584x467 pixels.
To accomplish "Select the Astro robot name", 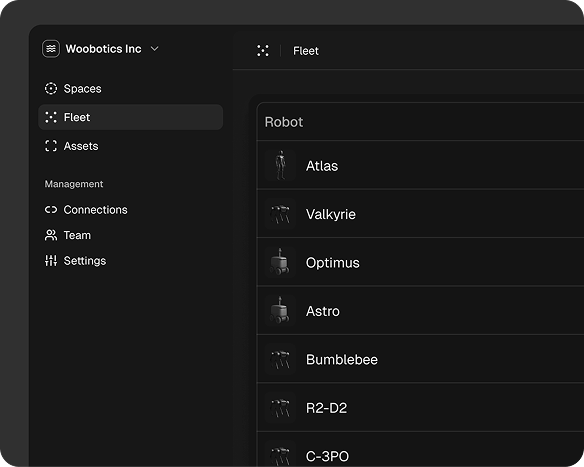I will point(323,311).
